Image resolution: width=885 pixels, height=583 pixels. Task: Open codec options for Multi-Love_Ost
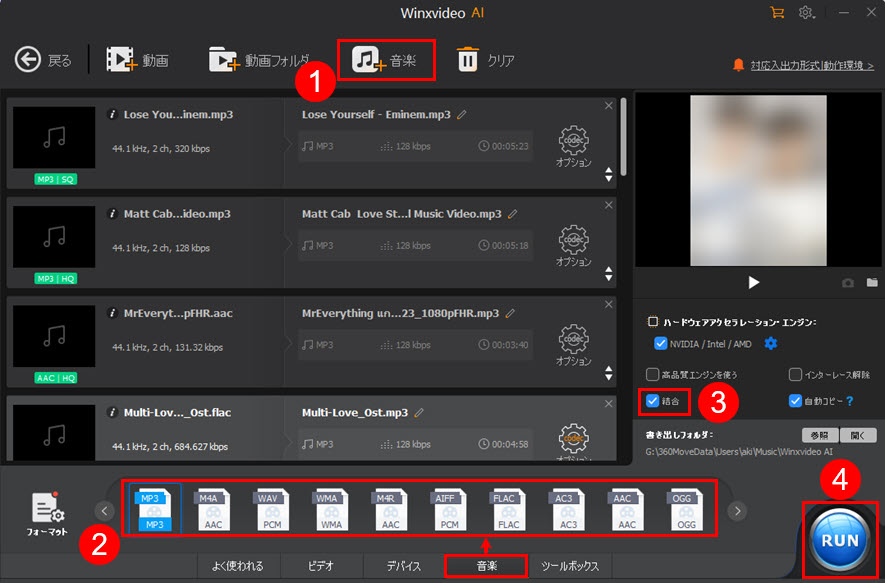coord(573,442)
